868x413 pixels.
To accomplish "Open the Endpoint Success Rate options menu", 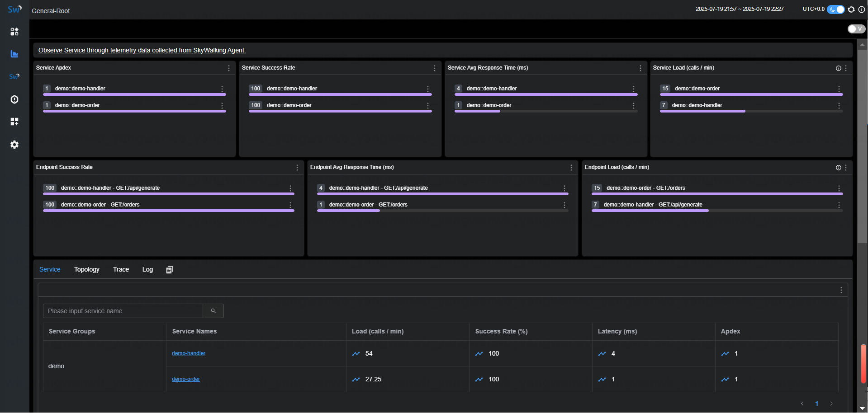I will coord(297,168).
